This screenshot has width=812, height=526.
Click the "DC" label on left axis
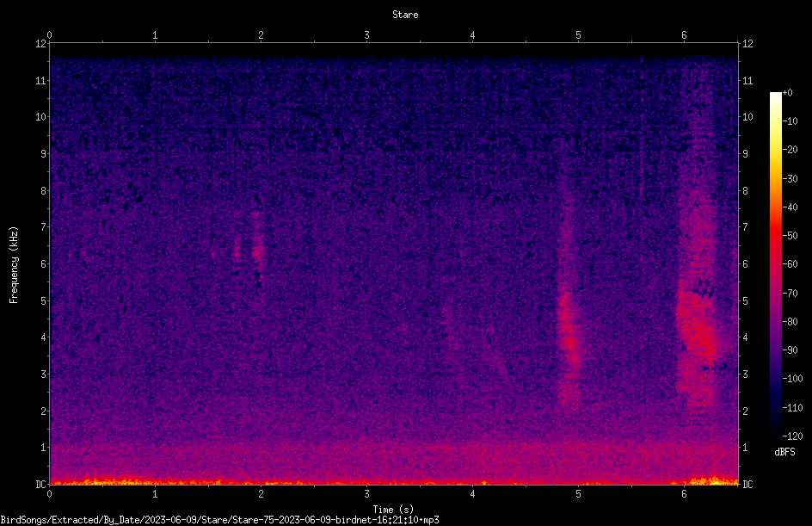pos(40,484)
